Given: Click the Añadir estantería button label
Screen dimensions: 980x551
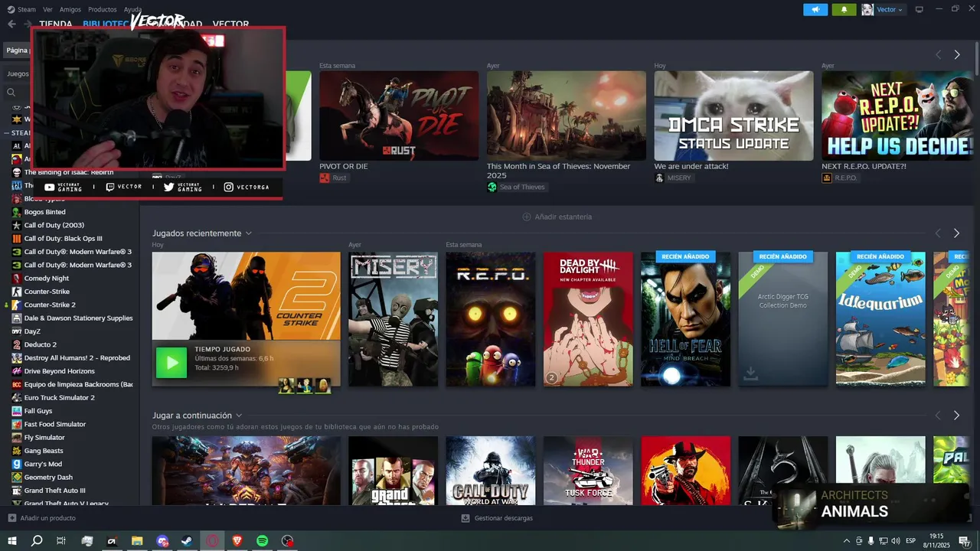Looking at the screenshot, I should [563, 217].
